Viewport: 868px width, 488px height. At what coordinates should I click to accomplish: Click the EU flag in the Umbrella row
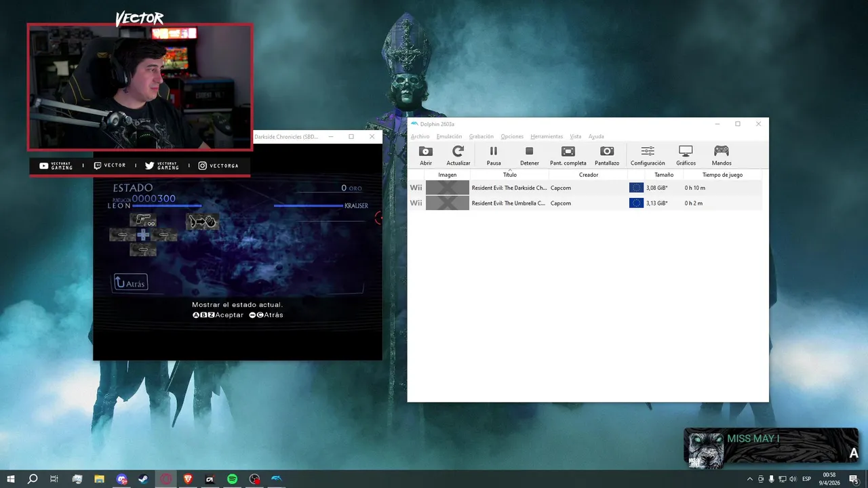point(636,203)
